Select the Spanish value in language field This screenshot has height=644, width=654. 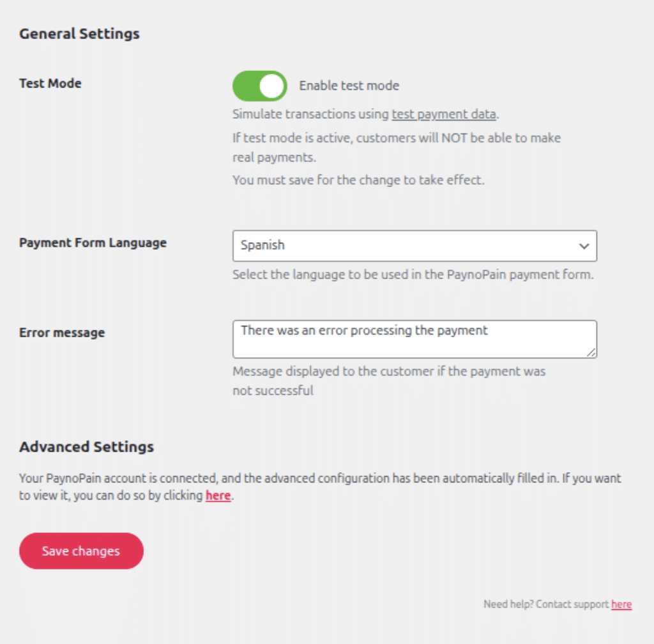tap(262, 245)
